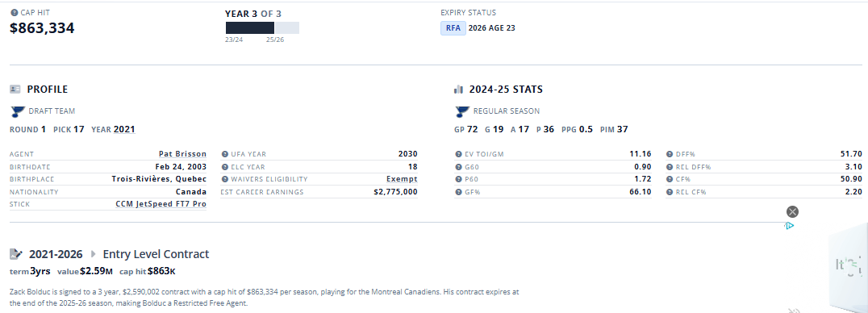Click the REL CF% info icon

point(670,192)
